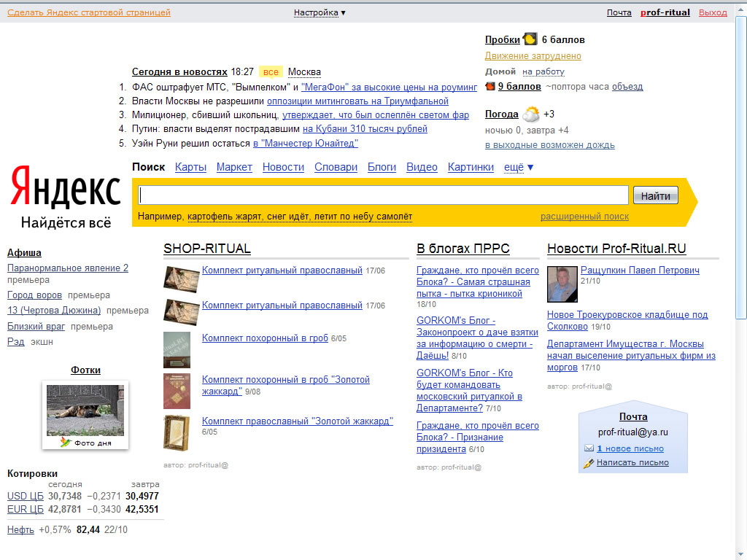Expand the Настройка dropdown

(320, 12)
